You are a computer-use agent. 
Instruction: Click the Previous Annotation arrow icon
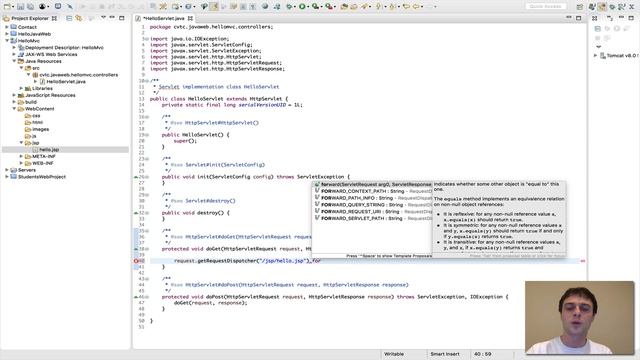coord(392,7)
